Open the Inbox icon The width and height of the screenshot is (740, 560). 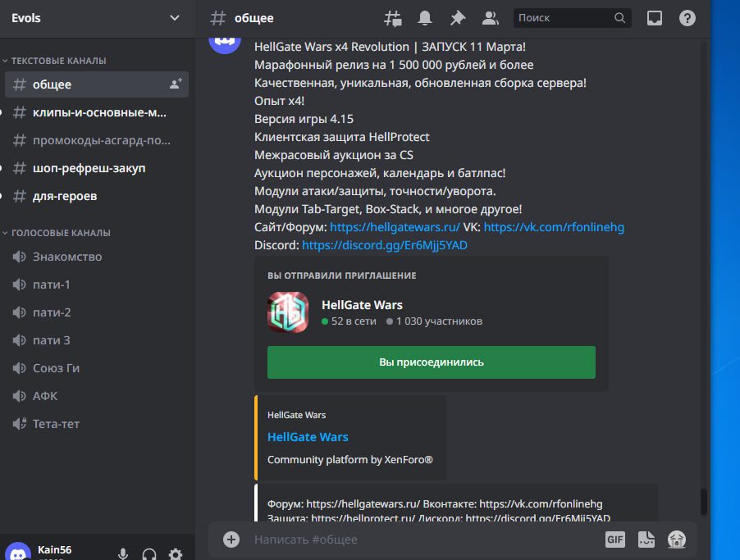pos(654,18)
